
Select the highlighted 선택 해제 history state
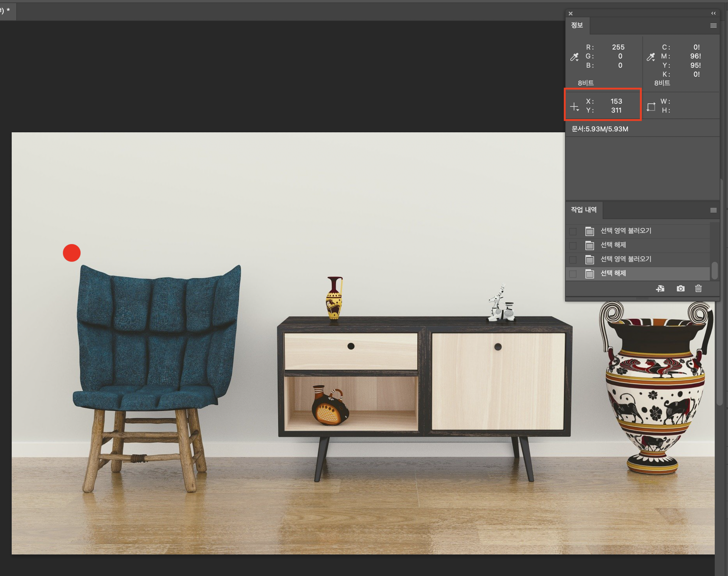tap(613, 274)
